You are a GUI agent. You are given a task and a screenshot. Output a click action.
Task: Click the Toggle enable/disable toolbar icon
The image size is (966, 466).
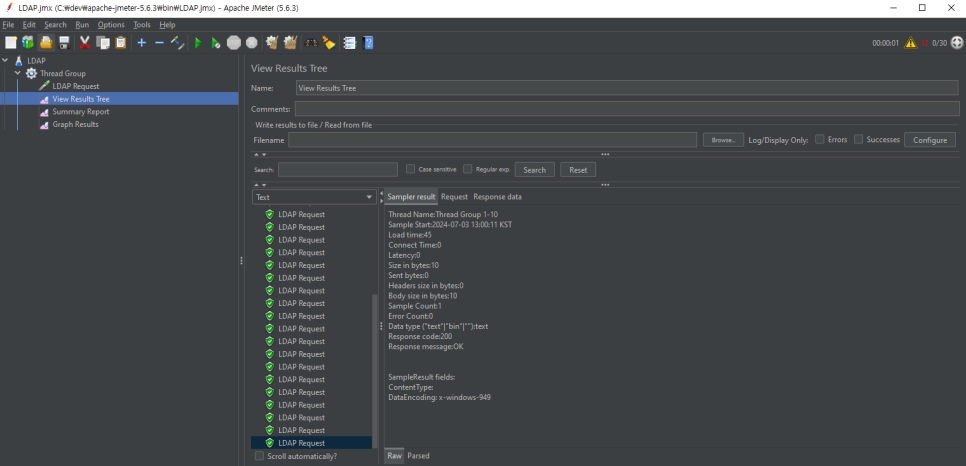177,43
